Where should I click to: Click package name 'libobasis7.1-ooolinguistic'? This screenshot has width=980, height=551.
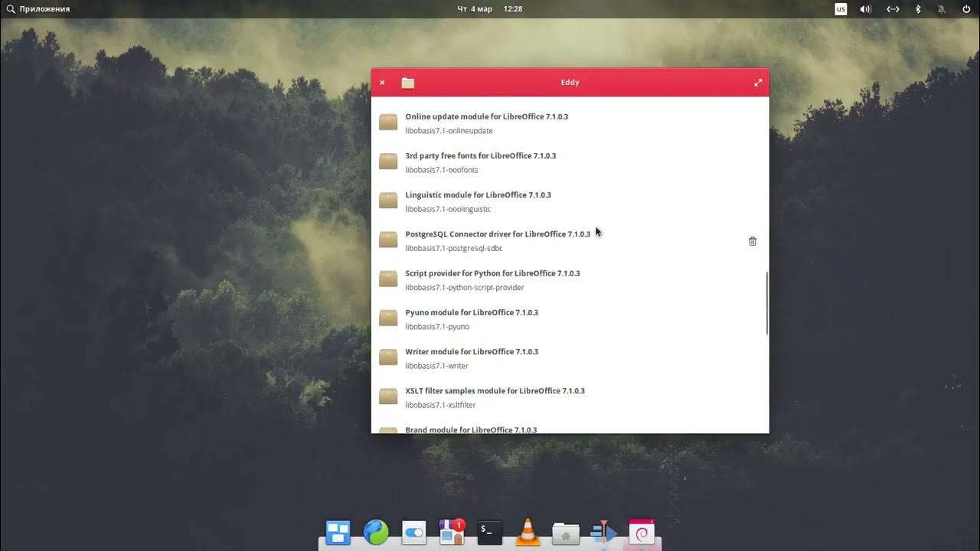coord(448,209)
